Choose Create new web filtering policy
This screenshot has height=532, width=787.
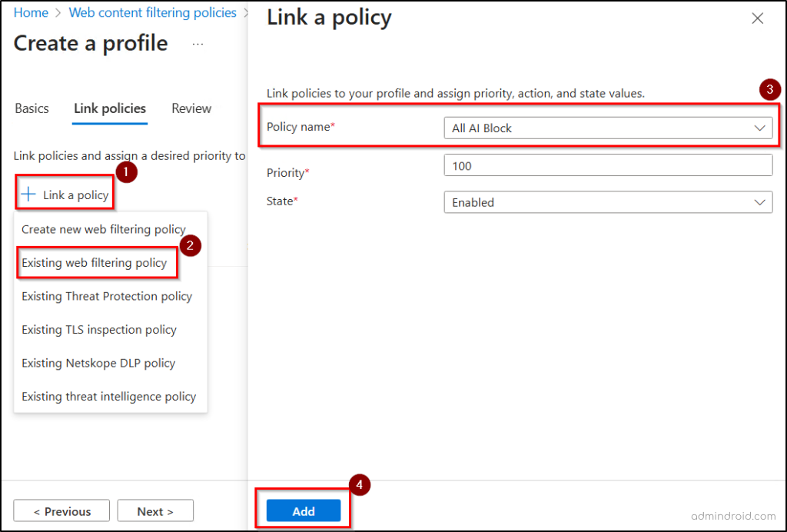coord(104,229)
